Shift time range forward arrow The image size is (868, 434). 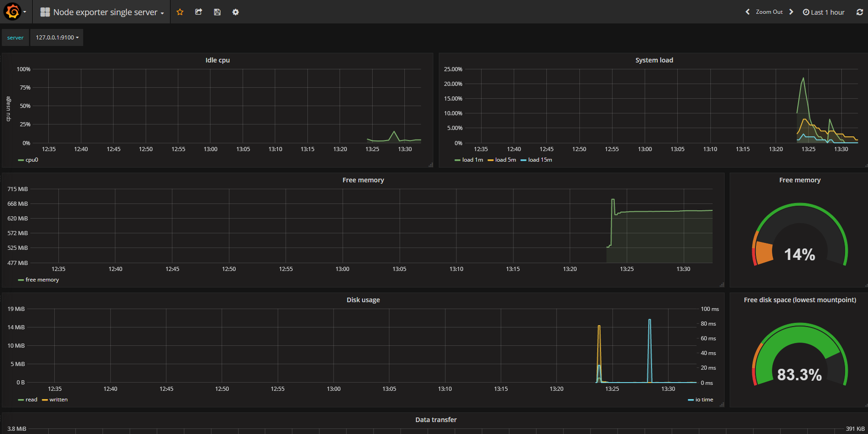pyautogui.click(x=791, y=12)
